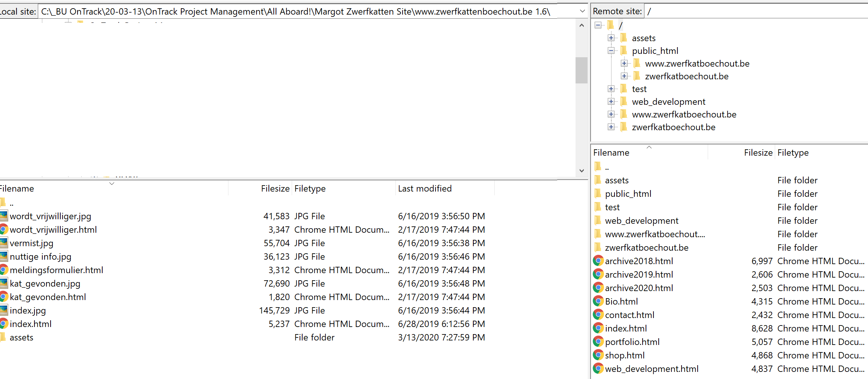Click the JPG icon beside index.jpg

point(4,310)
